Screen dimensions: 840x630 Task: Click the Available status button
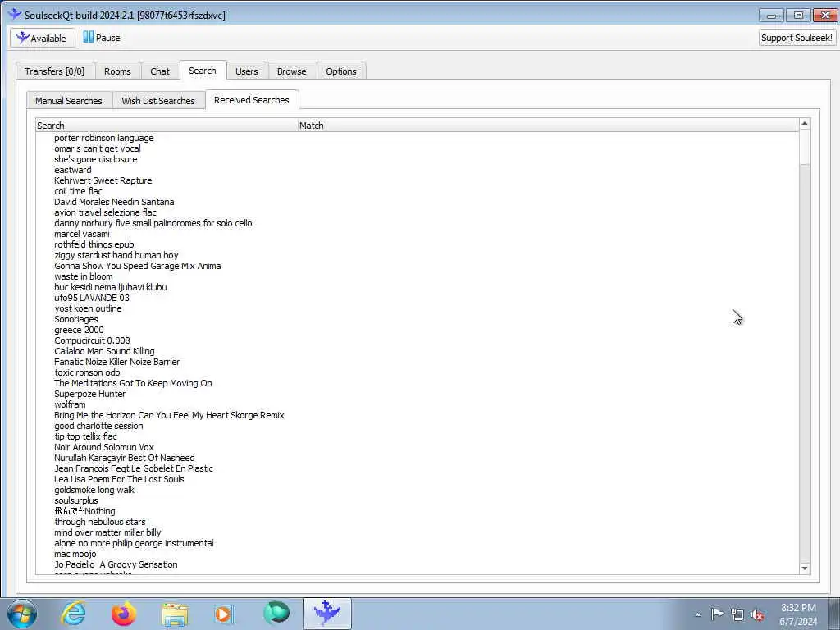(43, 38)
